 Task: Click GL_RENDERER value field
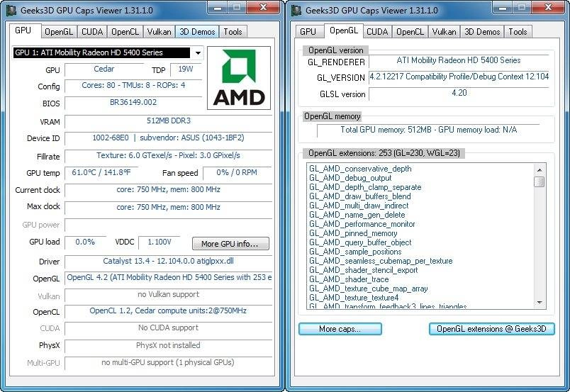pyautogui.click(x=459, y=61)
